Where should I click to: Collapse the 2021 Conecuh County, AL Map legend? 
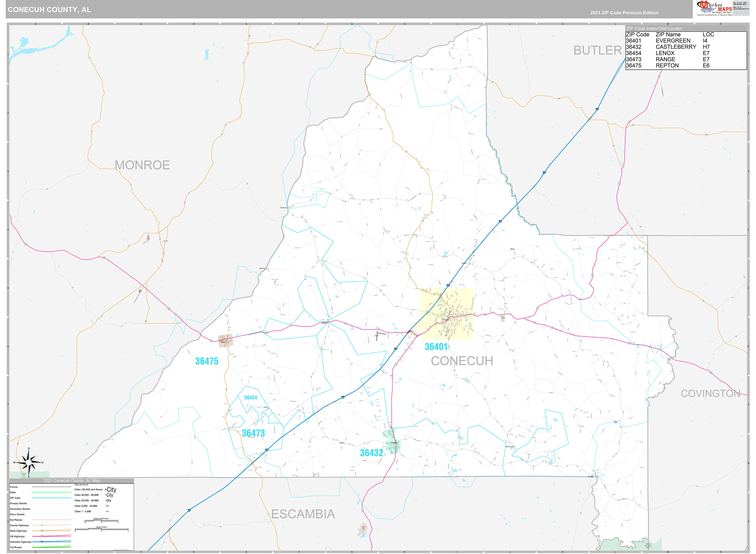[x=72, y=481]
